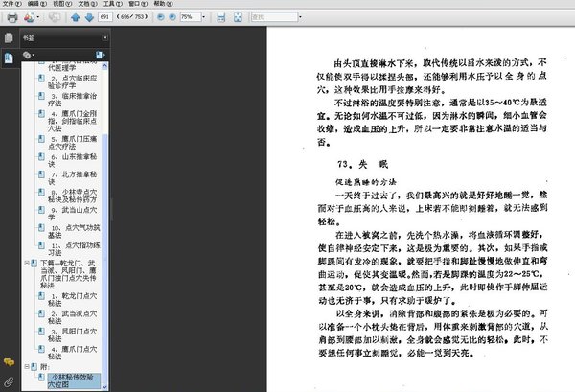
Task: Click bookmark icon beside 1、乾龙门点穴秘法
Action: click(42, 295)
